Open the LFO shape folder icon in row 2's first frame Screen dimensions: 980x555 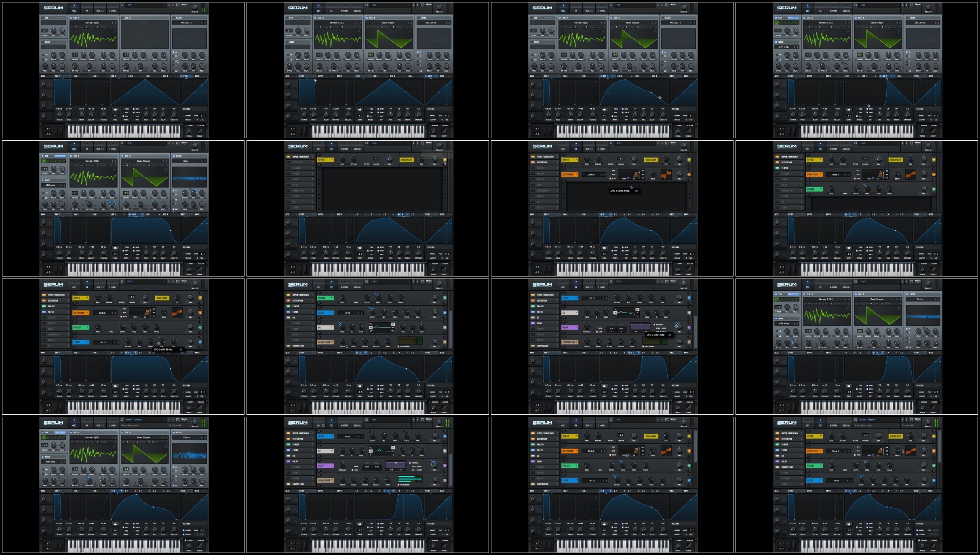pyautogui.click(x=115, y=247)
